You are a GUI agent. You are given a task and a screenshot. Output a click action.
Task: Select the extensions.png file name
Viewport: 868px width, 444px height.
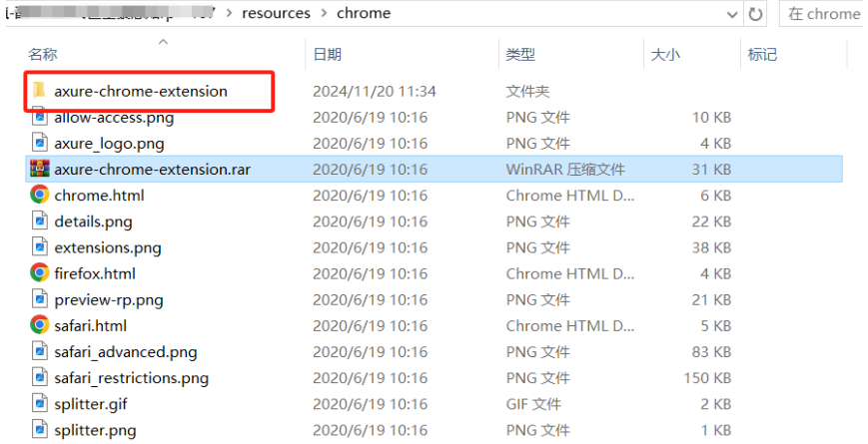(108, 247)
